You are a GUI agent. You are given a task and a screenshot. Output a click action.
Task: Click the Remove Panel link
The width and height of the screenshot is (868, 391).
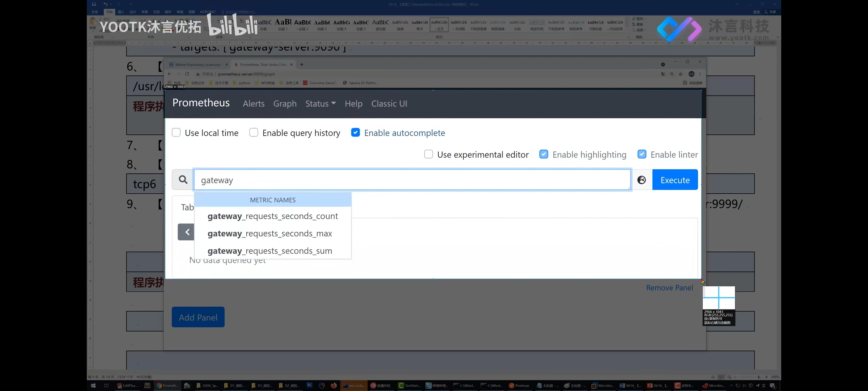click(x=669, y=288)
